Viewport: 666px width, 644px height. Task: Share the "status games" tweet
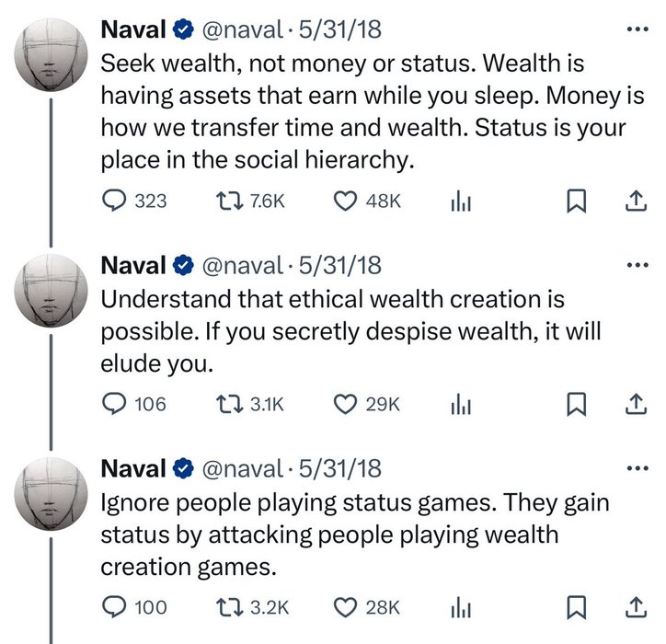[636, 607]
